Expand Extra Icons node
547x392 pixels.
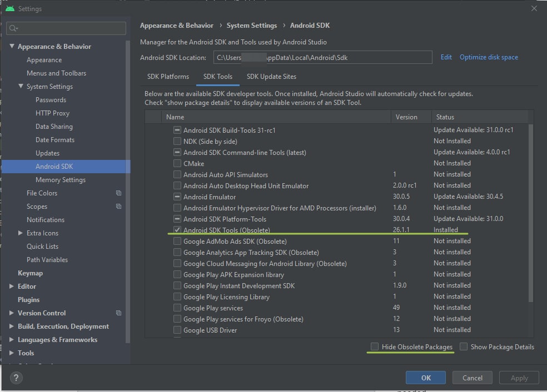click(x=21, y=233)
